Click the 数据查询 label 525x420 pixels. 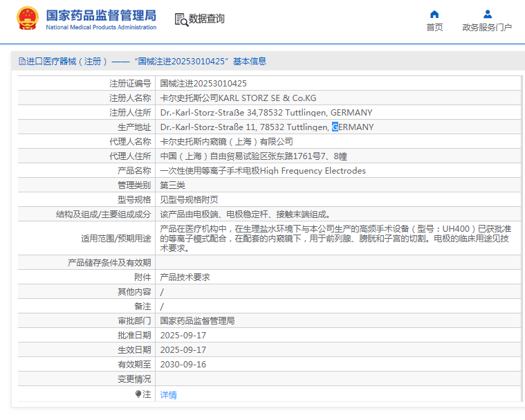tap(207, 19)
